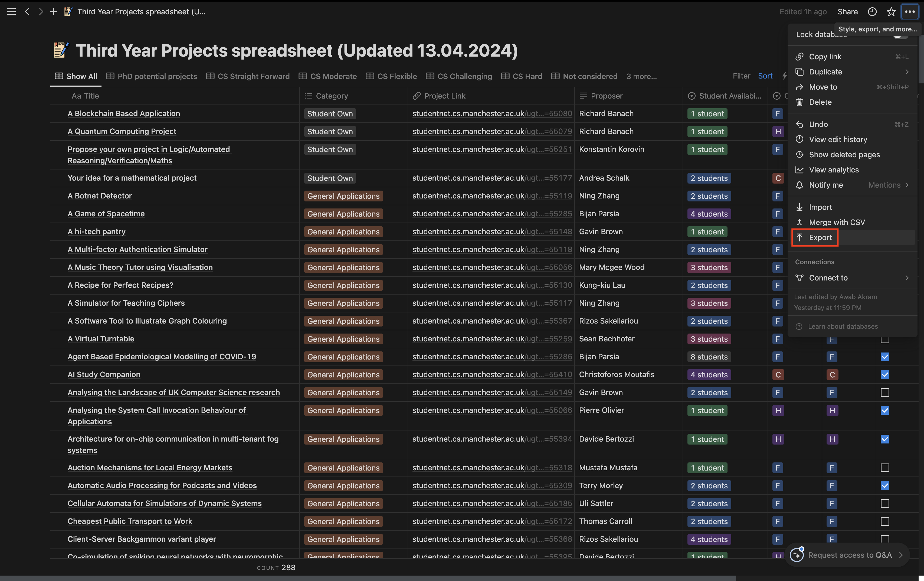924x581 pixels.
Task: Open the Proposer column header menu
Action: point(628,96)
